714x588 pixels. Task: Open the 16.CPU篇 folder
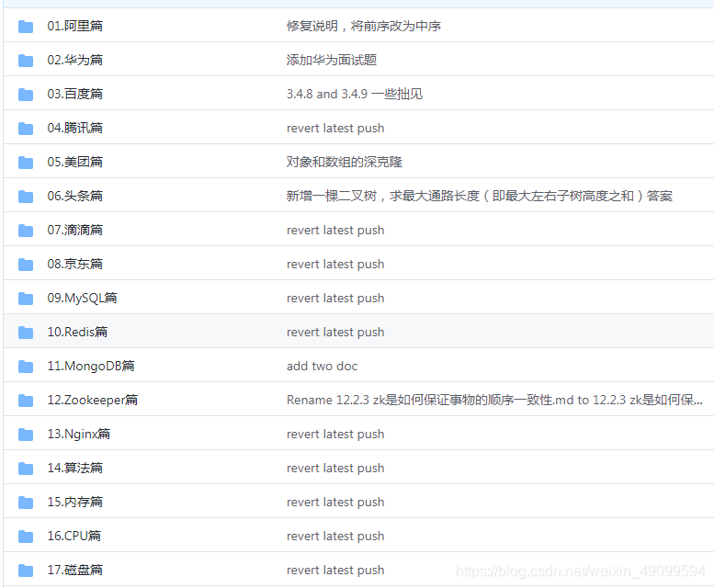point(74,536)
